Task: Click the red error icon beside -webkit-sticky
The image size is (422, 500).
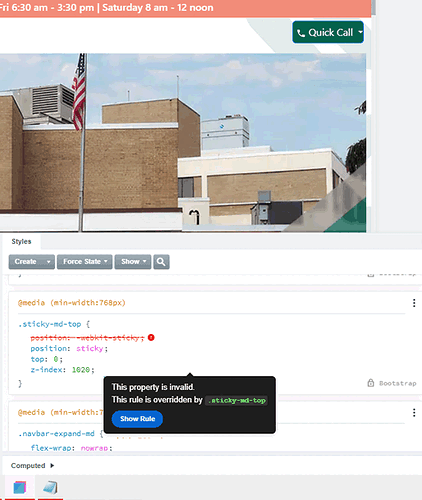Action: pos(151,338)
